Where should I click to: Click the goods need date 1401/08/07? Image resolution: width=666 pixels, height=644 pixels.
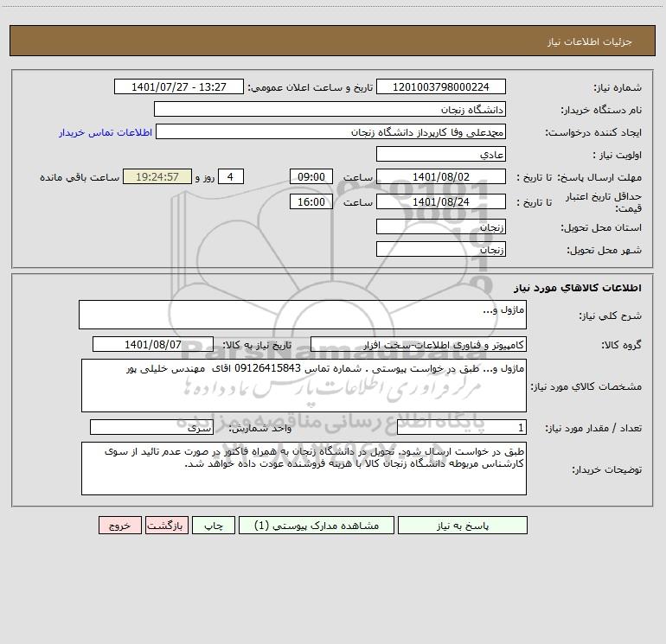click(x=153, y=344)
